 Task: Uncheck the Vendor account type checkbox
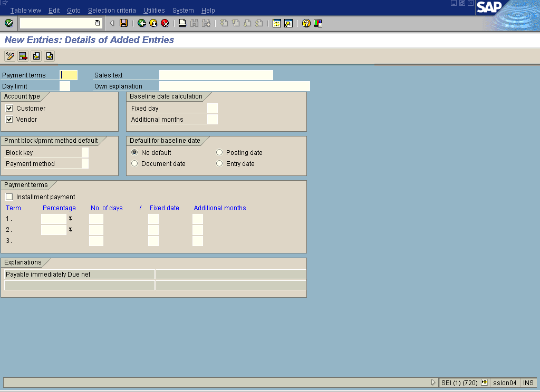tap(9, 120)
